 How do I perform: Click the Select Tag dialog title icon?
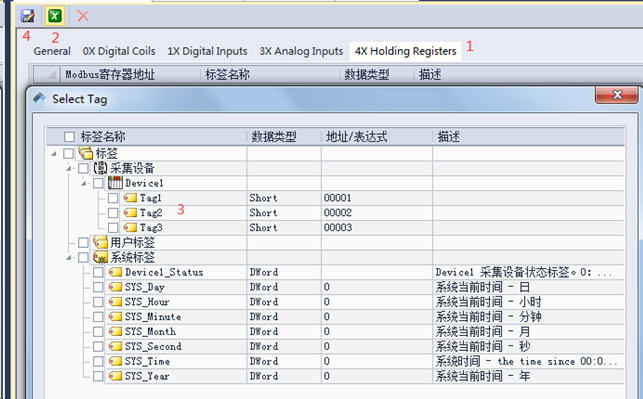point(40,99)
